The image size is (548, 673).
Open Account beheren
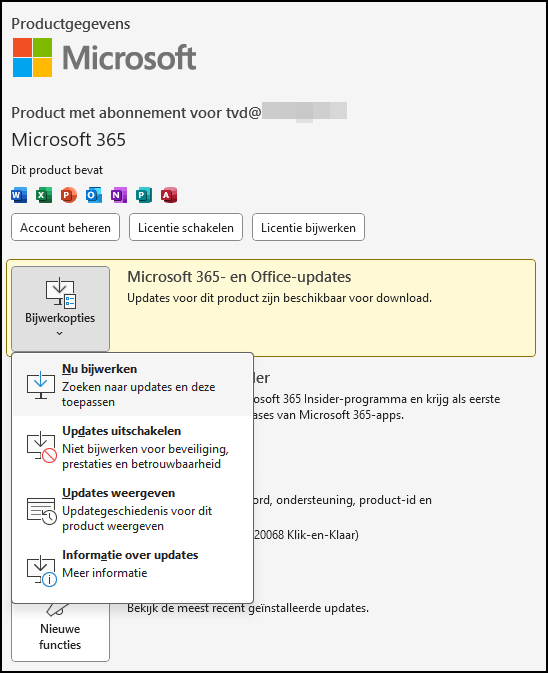coord(65,227)
